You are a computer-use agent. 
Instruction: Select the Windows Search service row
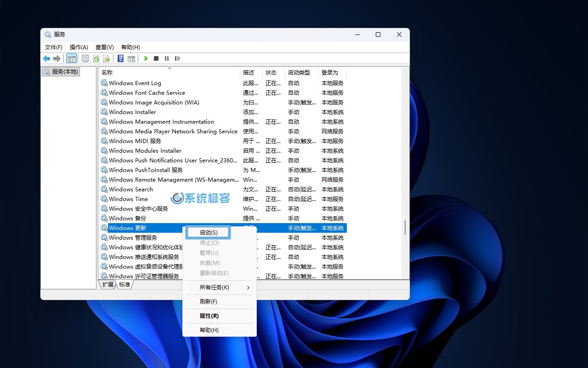tap(131, 189)
